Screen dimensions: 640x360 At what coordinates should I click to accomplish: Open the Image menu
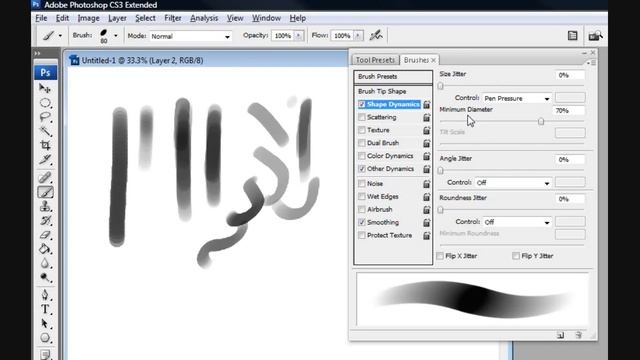point(89,18)
